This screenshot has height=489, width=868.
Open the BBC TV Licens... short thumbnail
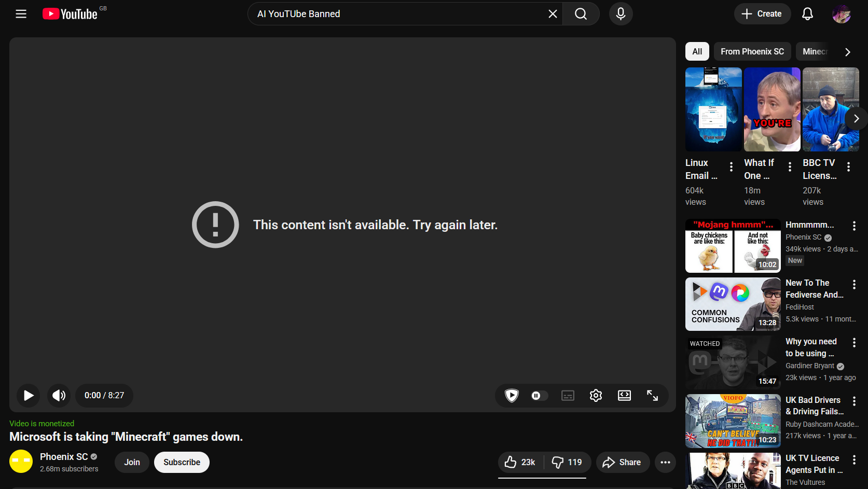coord(831,109)
